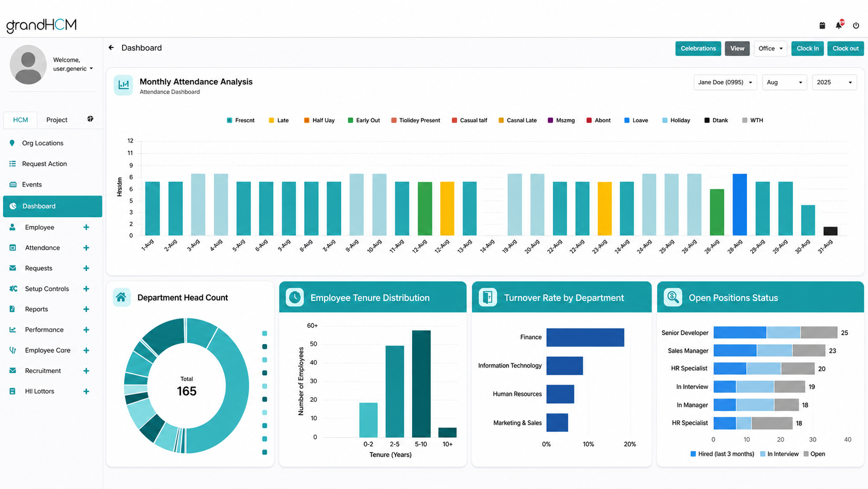Viewport: 868px width, 489px height.
Task: Click the Open Positions search icon
Action: [673, 297]
